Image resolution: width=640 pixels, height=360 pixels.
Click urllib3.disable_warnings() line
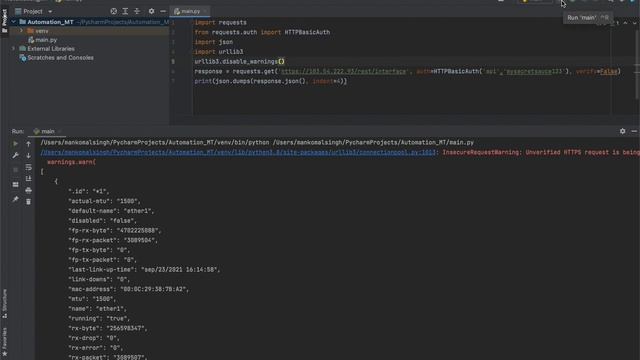click(x=240, y=62)
